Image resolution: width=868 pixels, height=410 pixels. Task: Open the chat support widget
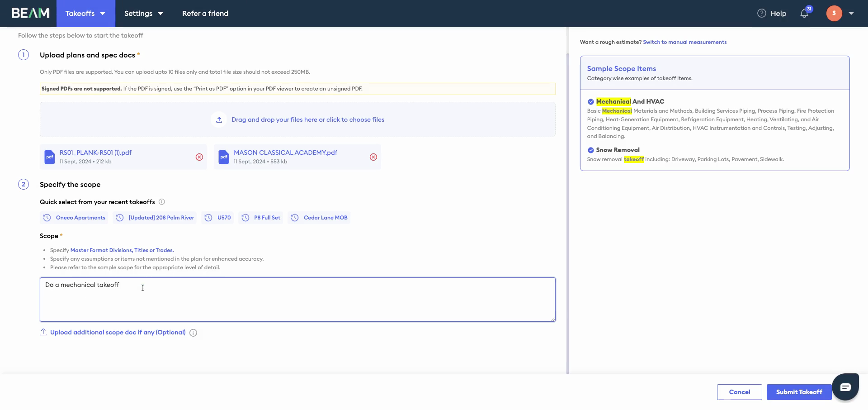(x=845, y=387)
